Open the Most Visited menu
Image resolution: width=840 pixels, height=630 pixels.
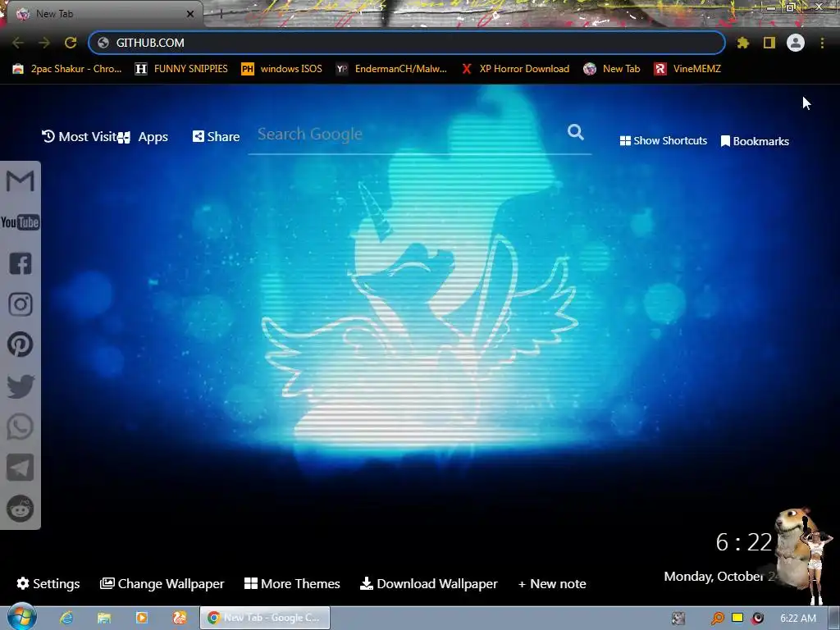[80, 137]
